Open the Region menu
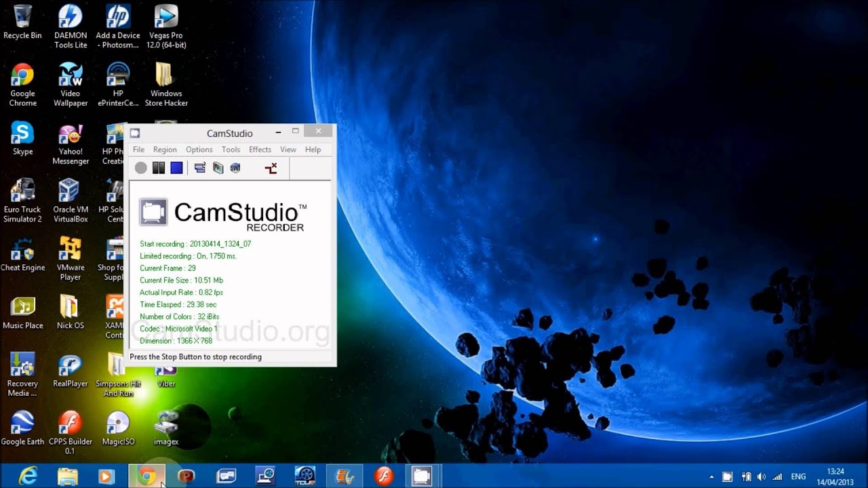 point(165,150)
